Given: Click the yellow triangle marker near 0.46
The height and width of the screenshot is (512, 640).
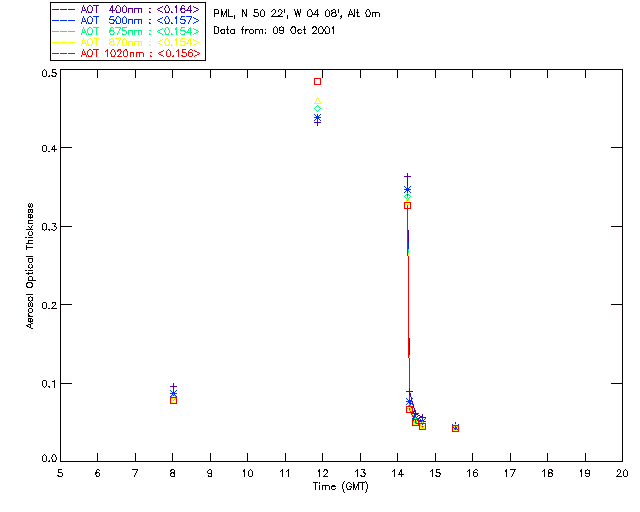Looking at the screenshot, I should pos(318,100).
